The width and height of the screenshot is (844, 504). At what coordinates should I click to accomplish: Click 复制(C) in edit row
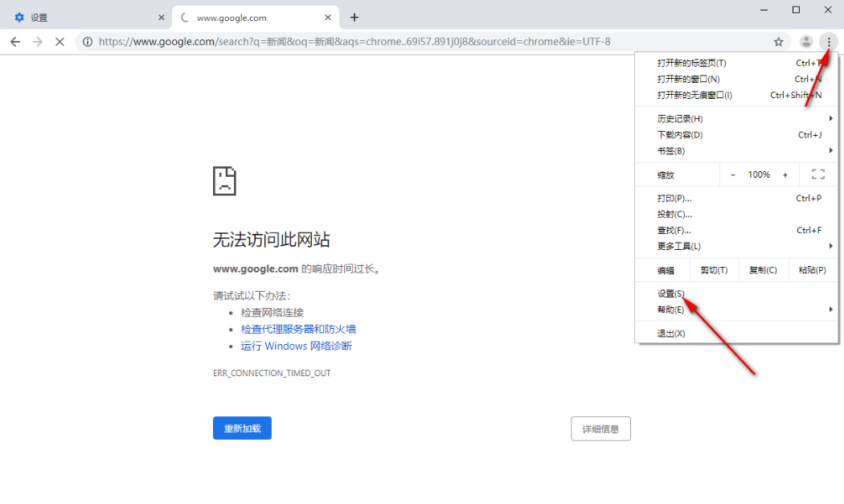click(x=764, y=270)
